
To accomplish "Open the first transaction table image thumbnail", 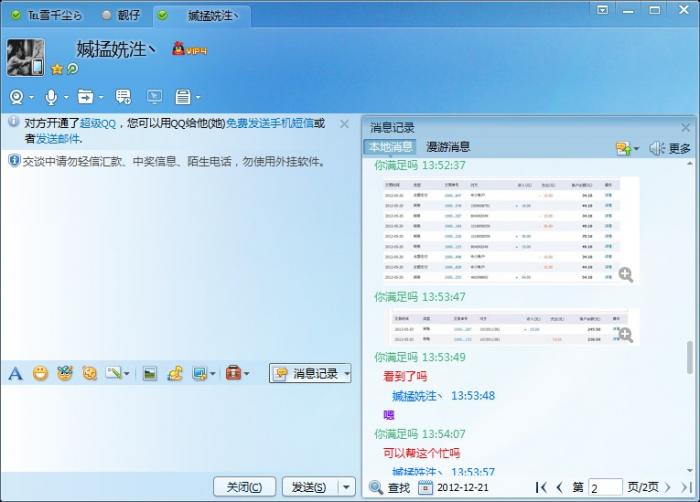I will pyautogui.click(x=511, y=231).
